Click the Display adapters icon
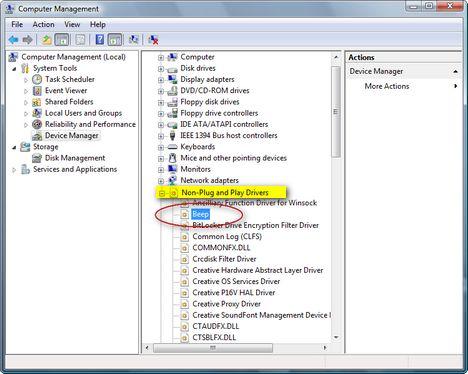The image size is (468, 374). pos(172,79)
